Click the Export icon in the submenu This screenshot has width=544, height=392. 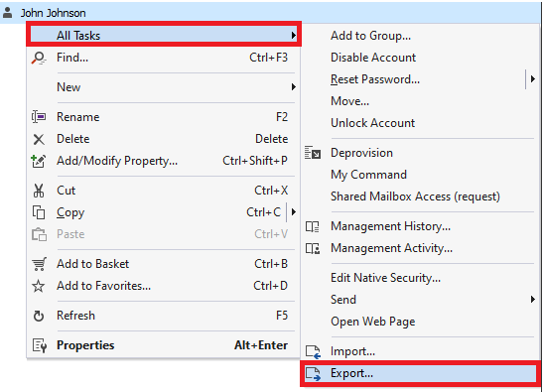pos(313,373)
